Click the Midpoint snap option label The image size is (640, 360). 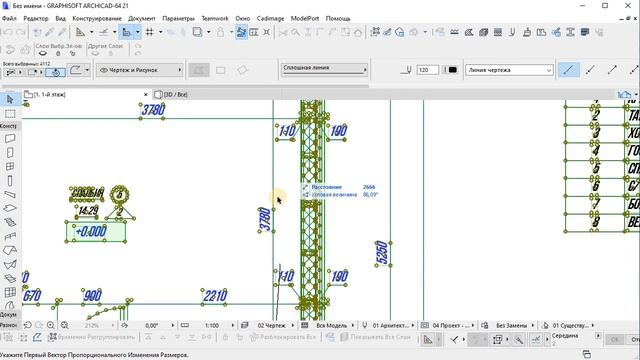point(565,336)
